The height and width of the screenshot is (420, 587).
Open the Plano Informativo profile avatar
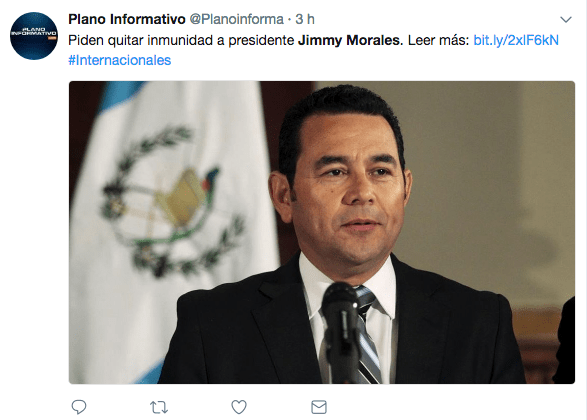[34, 36]
